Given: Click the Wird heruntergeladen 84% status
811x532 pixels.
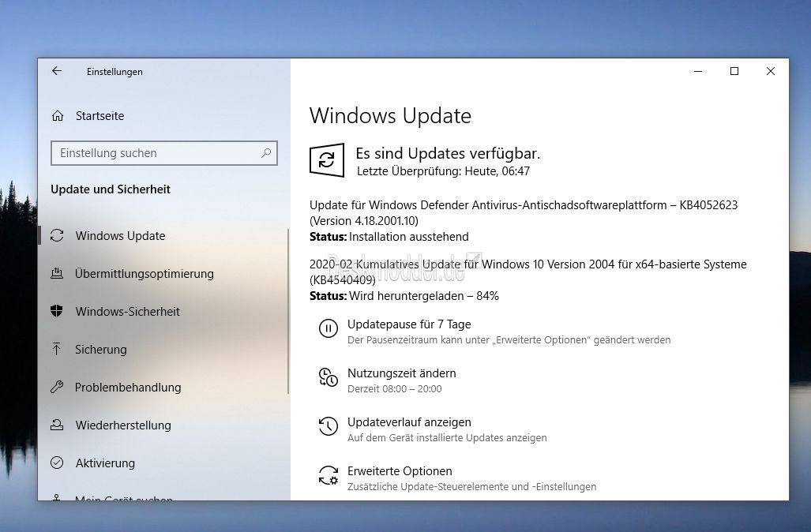Looking at the screenshot, I should point(404,296).
